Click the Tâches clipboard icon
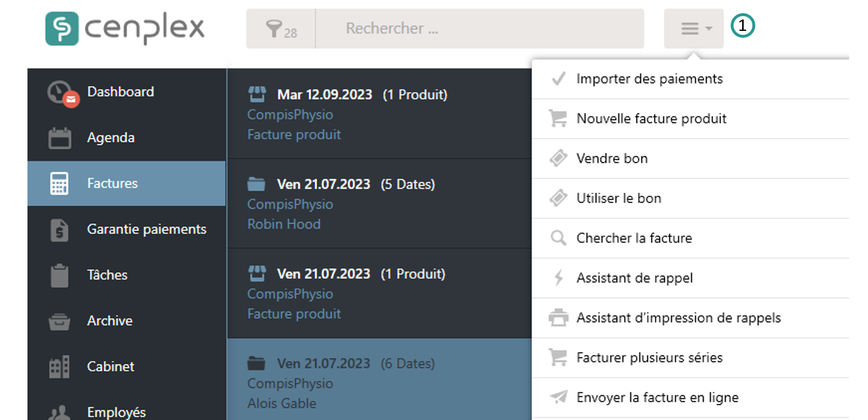The height and width of the screenshot is (420, 868). [x=60, y=276]
